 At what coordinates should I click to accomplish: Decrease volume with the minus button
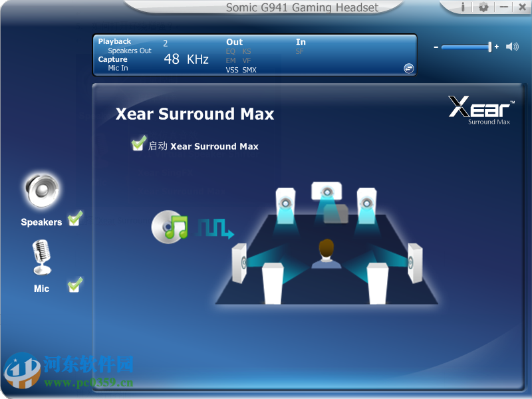click(436, 47)
